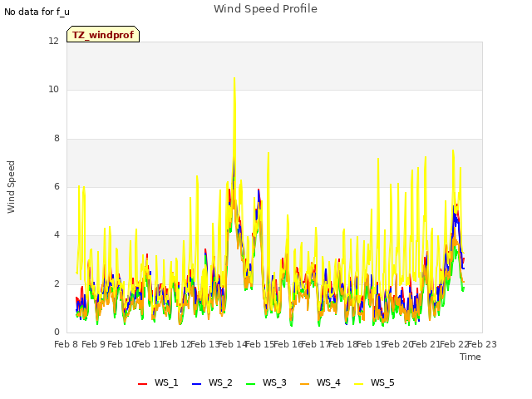Click the y-axis value 12
The image size is (532, 399).
tap(53, 42)
